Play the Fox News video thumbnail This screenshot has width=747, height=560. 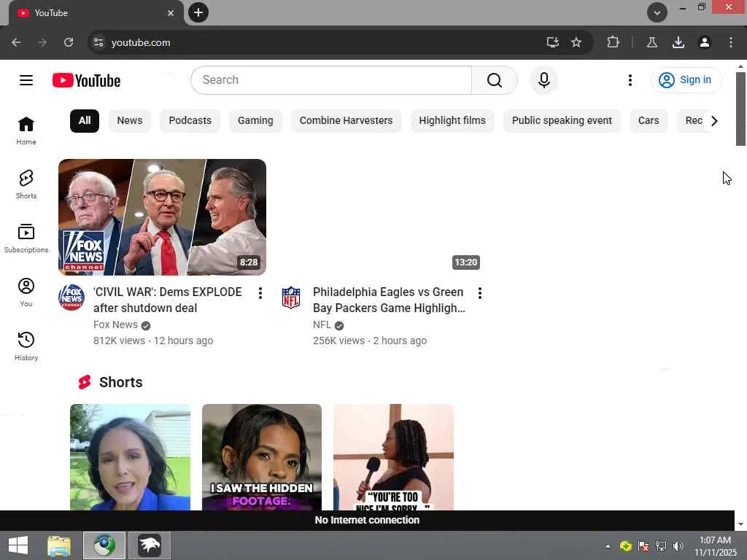point(162,217)
